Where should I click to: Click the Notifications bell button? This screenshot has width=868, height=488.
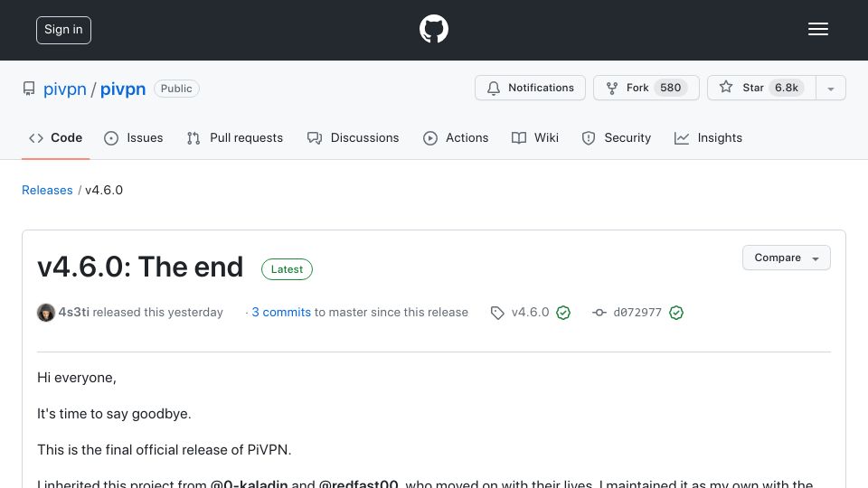pyautogui.click(x=530, y=88)
